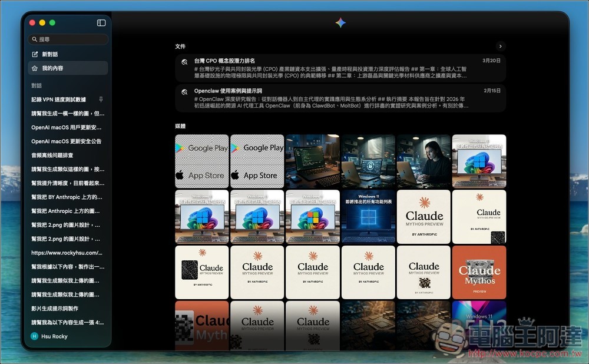This screenshot has height=364, width=589.
Task: Click the research icon beside Openclaw 使用案例與提示詞
Action: tap(184, 91)
